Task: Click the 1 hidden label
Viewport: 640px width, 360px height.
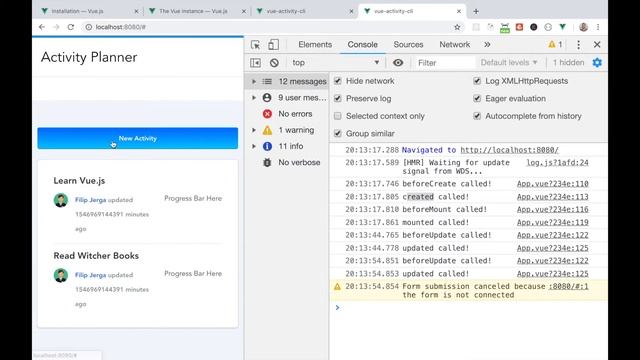Action: click(568, 63)
